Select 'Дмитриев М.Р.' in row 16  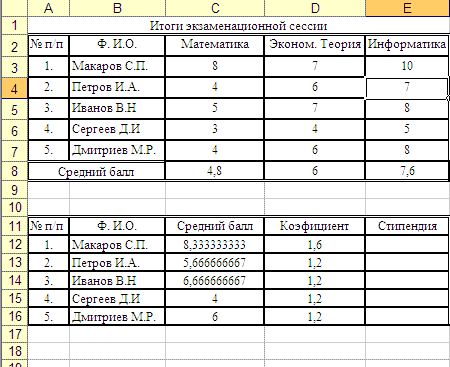[x=117, y=316]
